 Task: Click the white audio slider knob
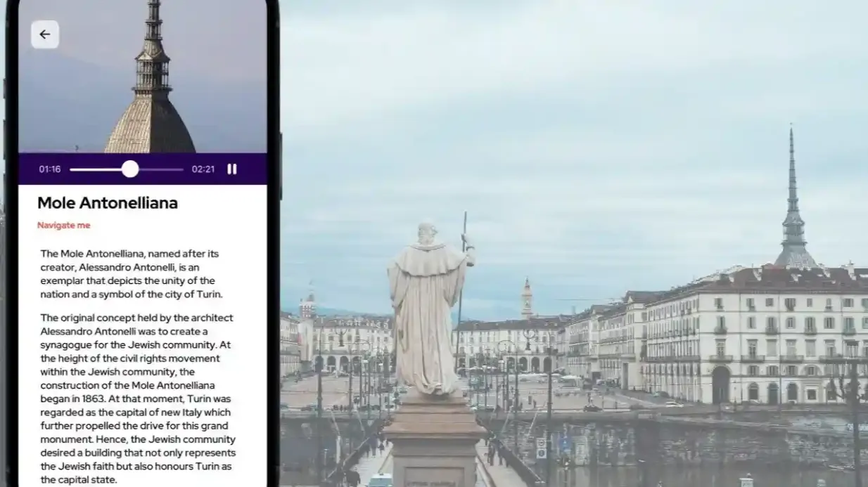click(130, 169)
